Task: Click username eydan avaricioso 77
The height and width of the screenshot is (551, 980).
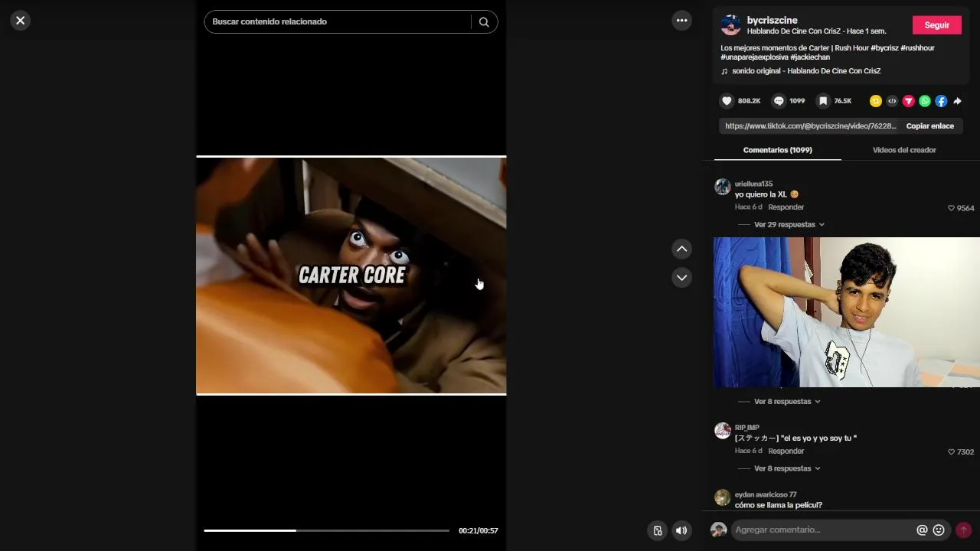Action: pyautogui.click(x=766, y=495)
